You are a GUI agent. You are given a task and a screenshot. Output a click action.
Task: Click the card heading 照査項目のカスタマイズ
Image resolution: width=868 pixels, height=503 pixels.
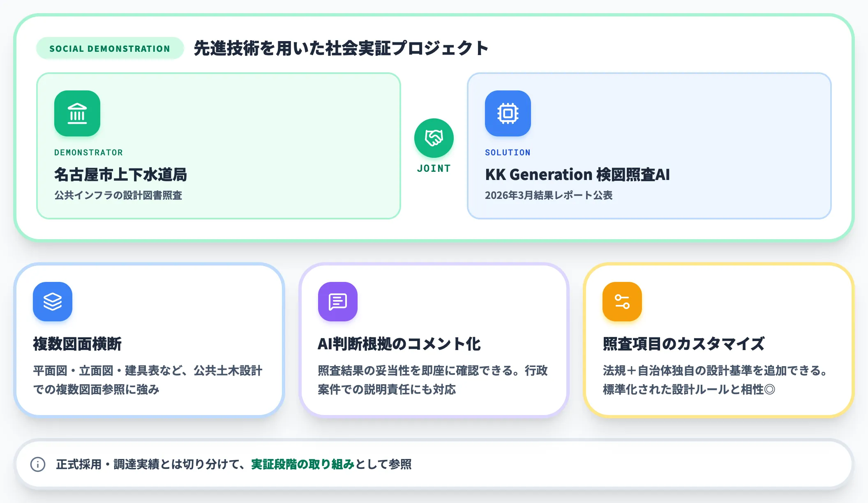tap(683, 344)
